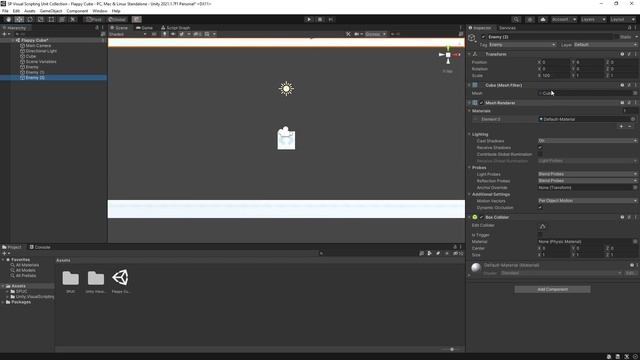640x360 pixels.
Task: Open the Component menu
Action: 77,11
